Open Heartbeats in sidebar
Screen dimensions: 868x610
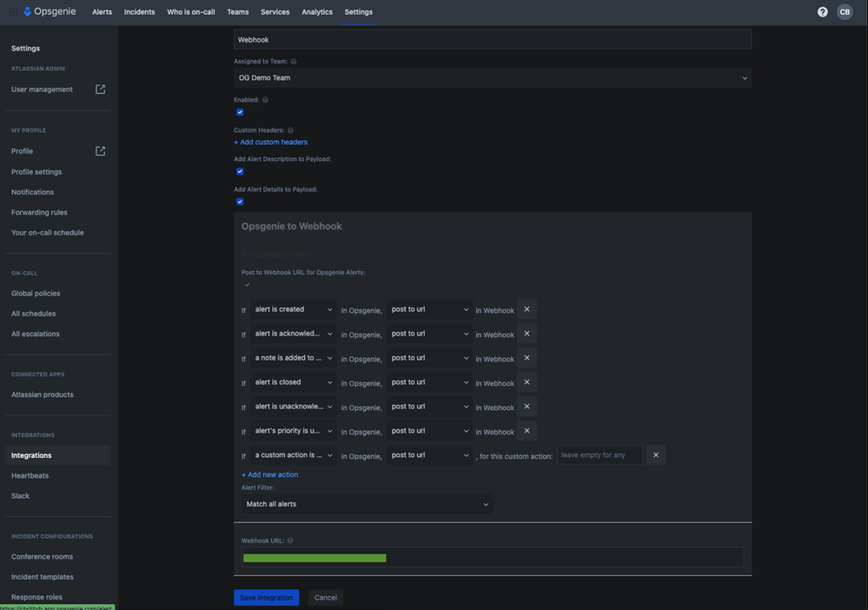coord(30,476)
